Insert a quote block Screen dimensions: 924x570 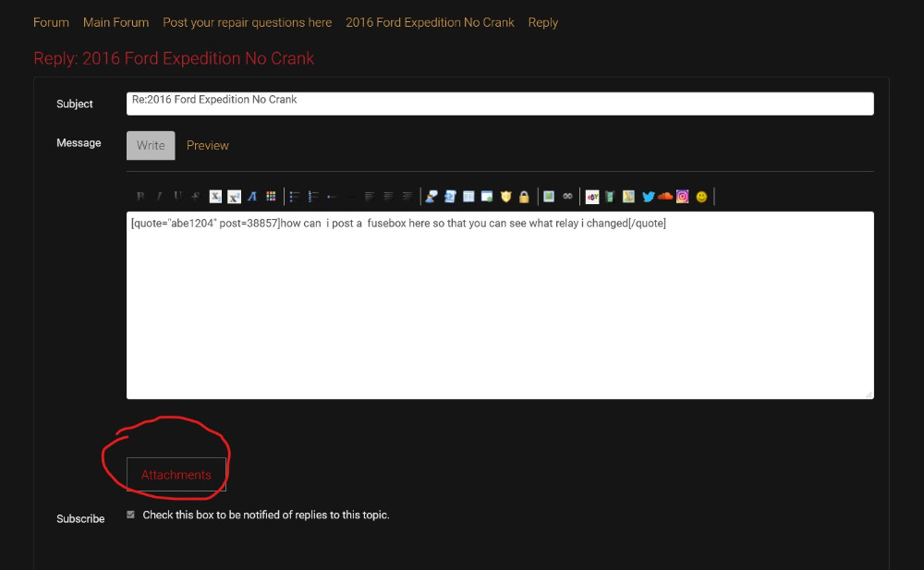click(x=432, y=196)
